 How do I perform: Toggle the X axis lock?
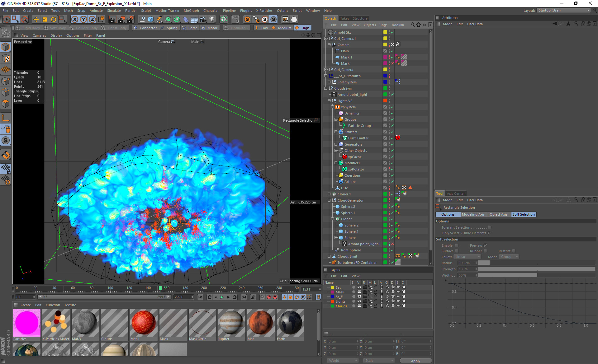pos(75,19)
